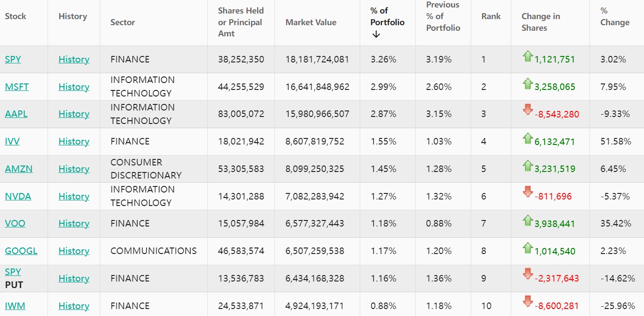Click the red down arrow beside IWM's -8,600,281
This screenshot has width=644, height=316.
click(x=528, y=302)
